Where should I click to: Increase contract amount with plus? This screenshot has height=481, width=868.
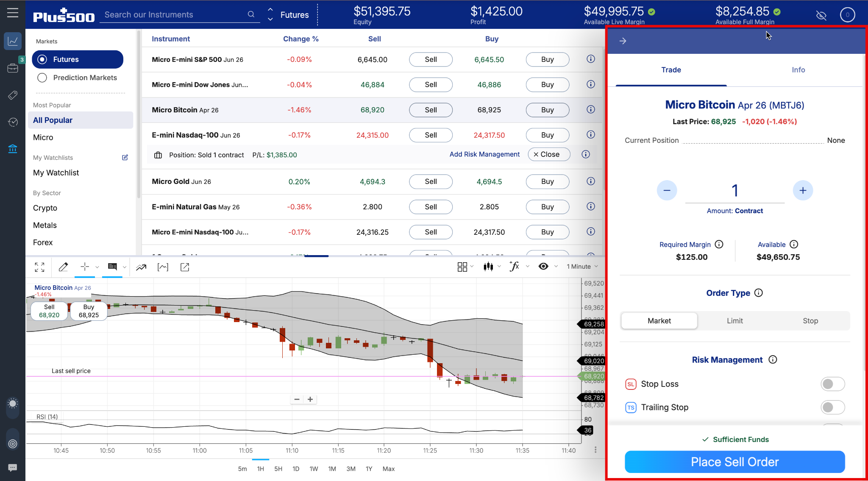(803, 190)
